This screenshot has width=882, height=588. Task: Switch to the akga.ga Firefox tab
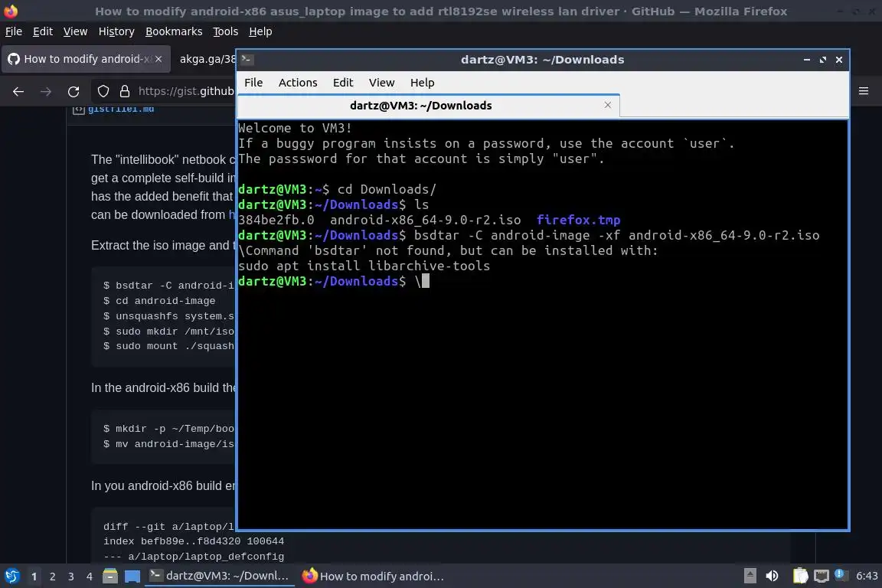(x=207, y=59)
